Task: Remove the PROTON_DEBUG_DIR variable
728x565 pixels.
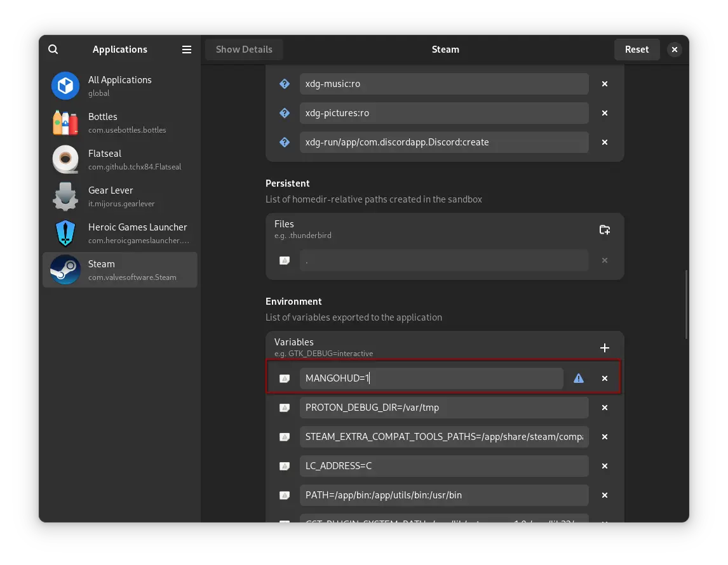Action: click(x=605, y=408)
